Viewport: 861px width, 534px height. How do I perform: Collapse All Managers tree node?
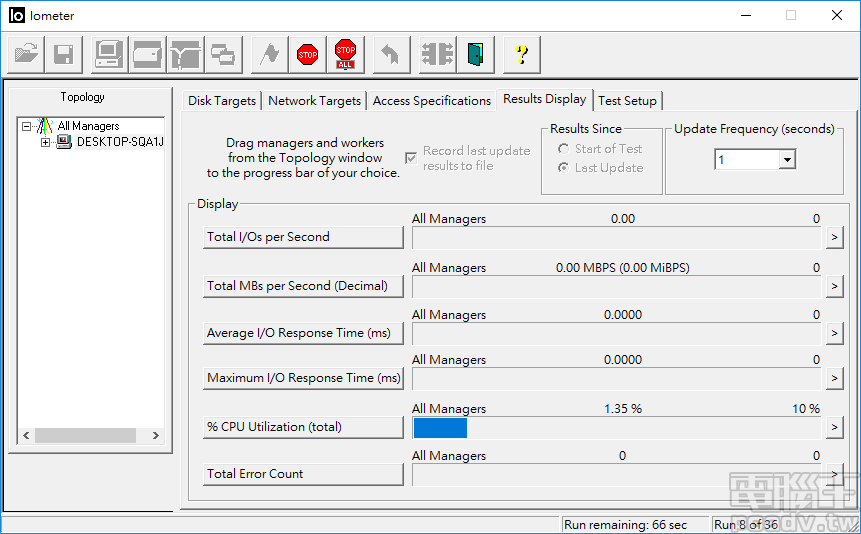coord(26,126)
